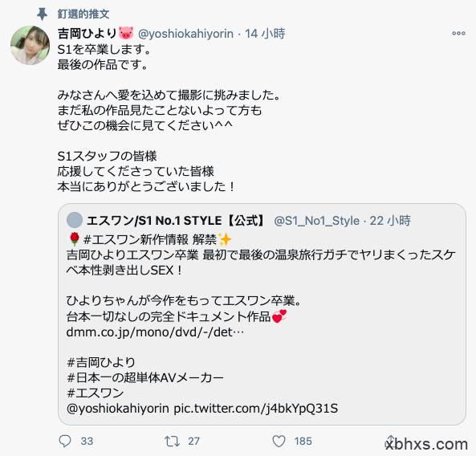Like the tweet with heart icon
Viewport: 476px width, 456px height.
(x=279, y=441)
